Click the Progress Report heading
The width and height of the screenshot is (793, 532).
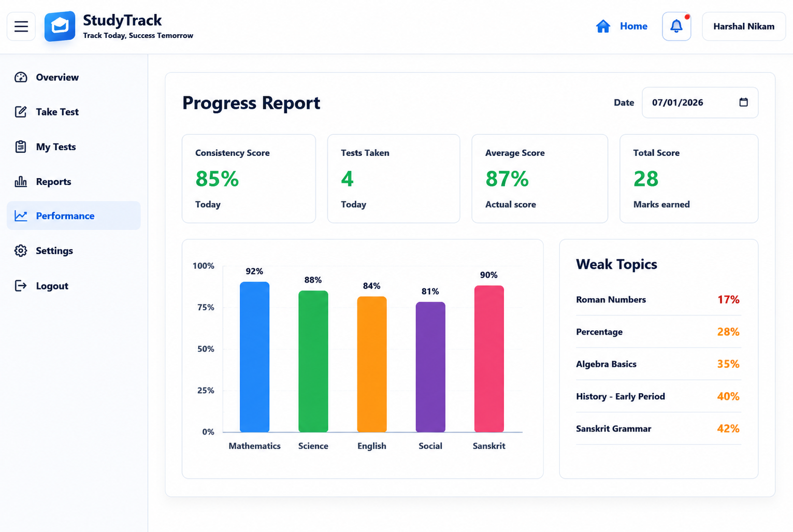pyautogui.click(x=251, y=103)
